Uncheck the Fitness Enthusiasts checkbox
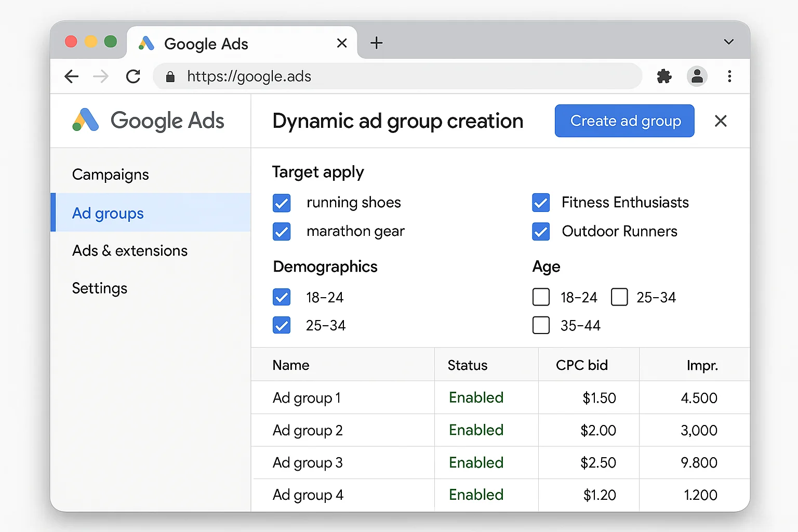Screen dimensions: 798x532 541,203
